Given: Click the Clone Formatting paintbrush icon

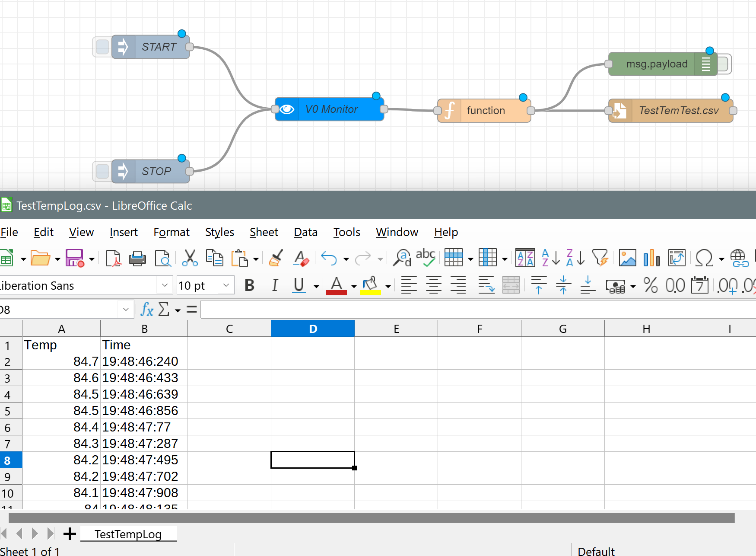Looking at the screenshot, I should point(276,258).
